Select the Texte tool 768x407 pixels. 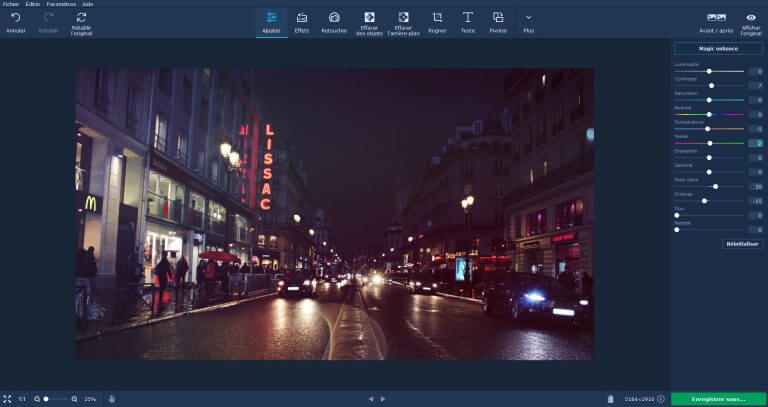(x=468, y=23)
